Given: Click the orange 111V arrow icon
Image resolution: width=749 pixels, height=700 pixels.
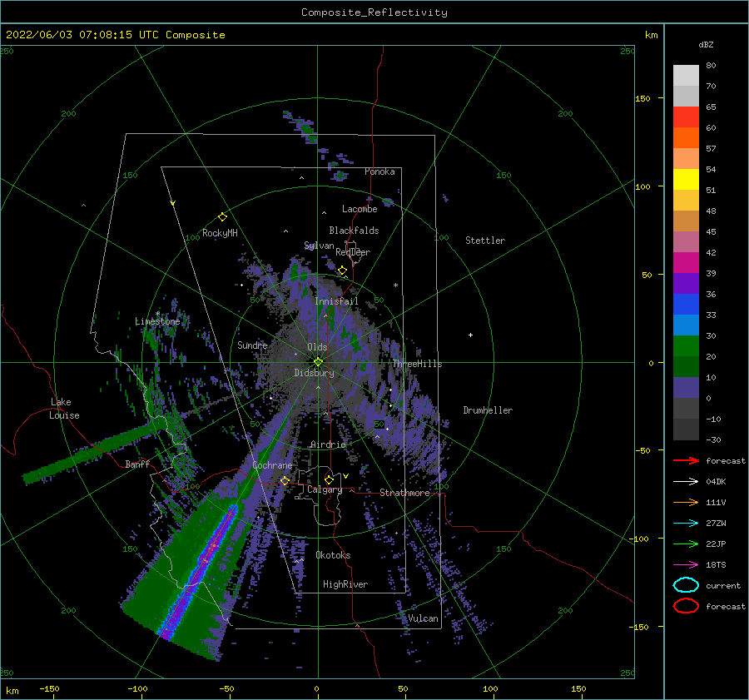Looking at the screenshot, I should click(x=686, y=502).
